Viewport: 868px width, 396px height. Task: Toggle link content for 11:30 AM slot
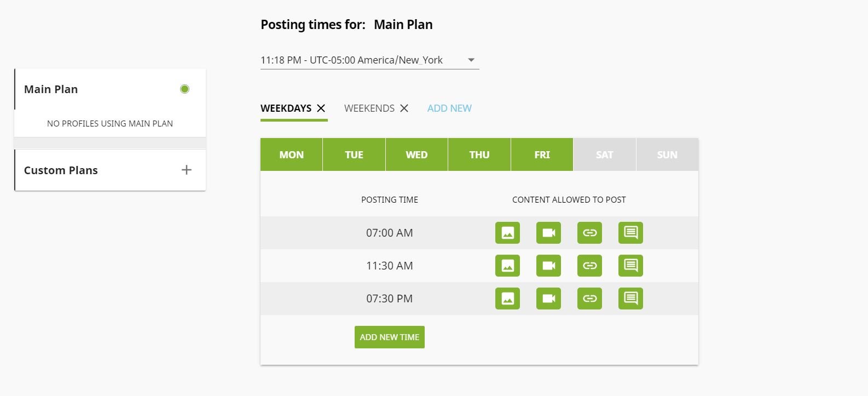pos(589,266)
